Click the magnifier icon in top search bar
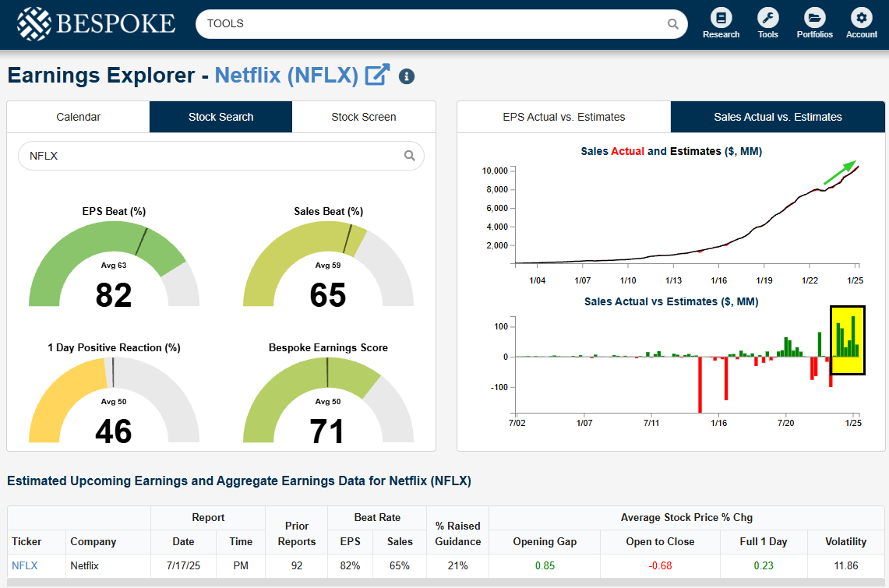Screen dimensions: 889x588 click(x=673, y=24)
